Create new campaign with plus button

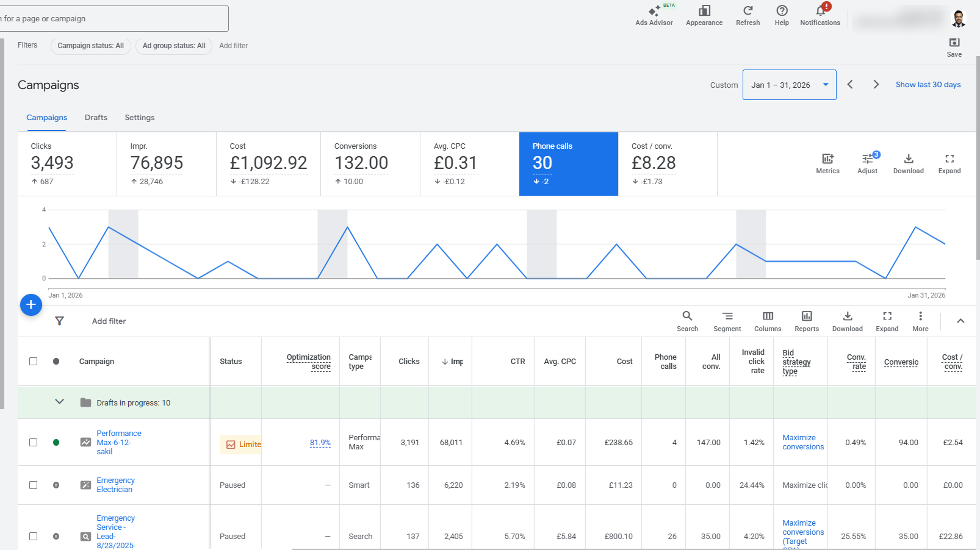[31, 305]
